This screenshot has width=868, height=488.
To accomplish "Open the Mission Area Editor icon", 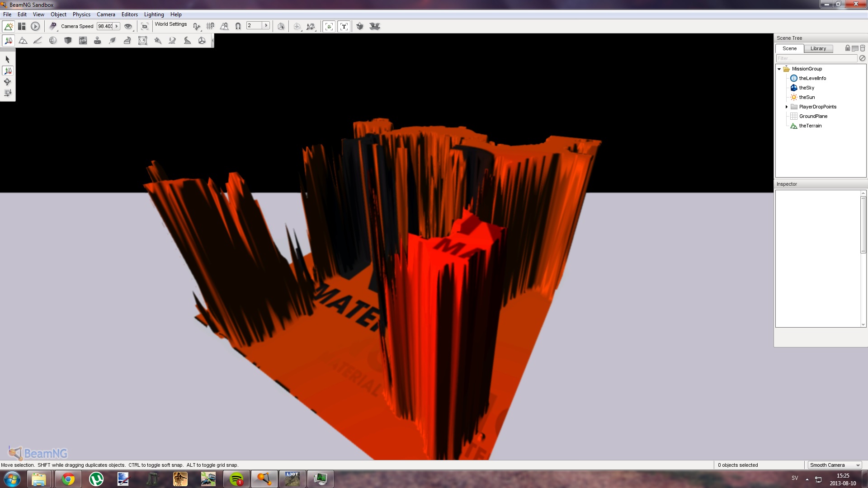I will tap(142, 41).
